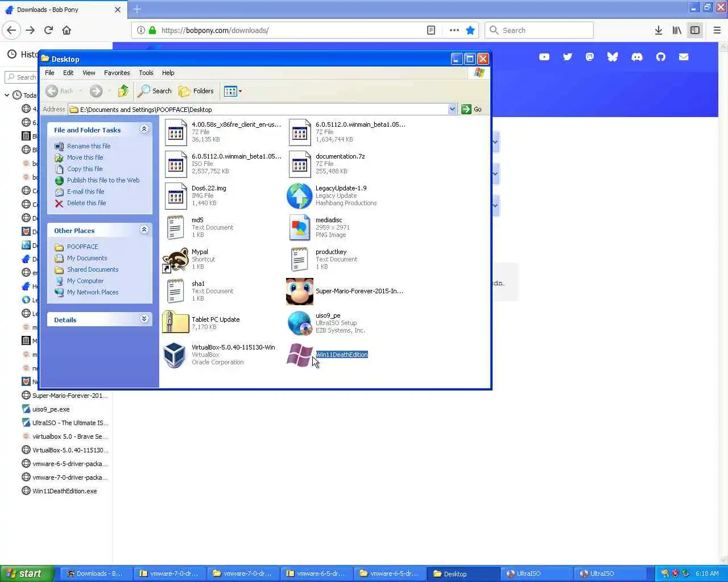
Task: Click the Go button beside the address
Action: (x=471, y=109)
